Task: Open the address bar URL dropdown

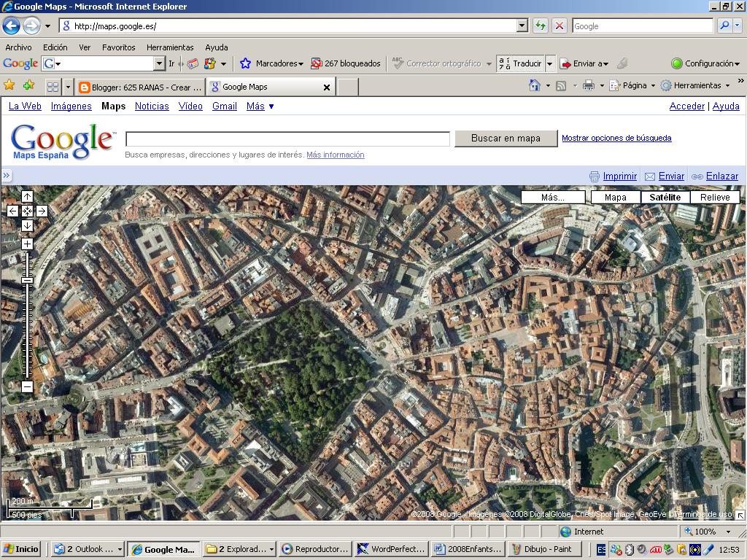Action: coord(522,26)
